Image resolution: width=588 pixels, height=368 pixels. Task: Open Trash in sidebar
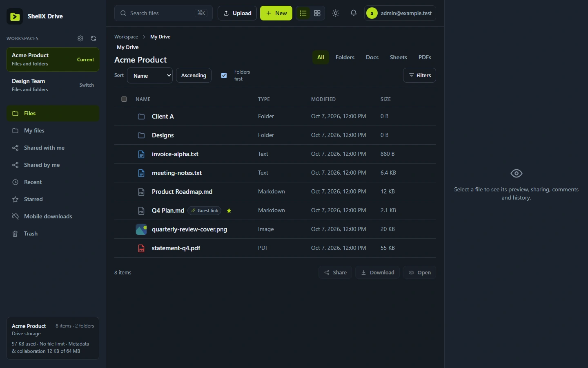53,233
